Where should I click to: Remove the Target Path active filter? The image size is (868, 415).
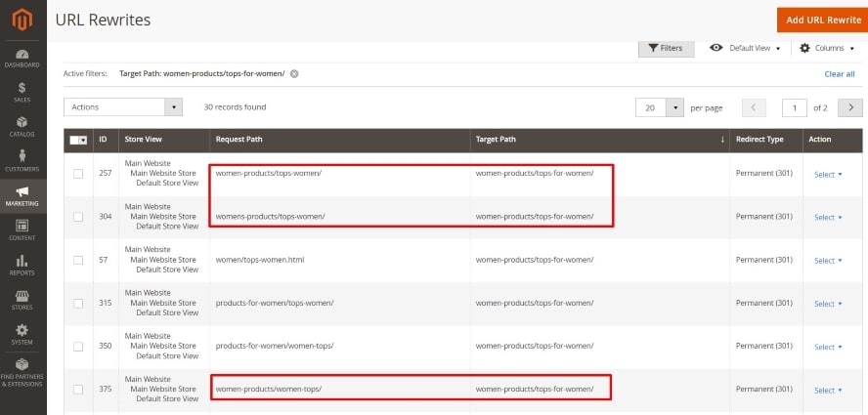294,73
